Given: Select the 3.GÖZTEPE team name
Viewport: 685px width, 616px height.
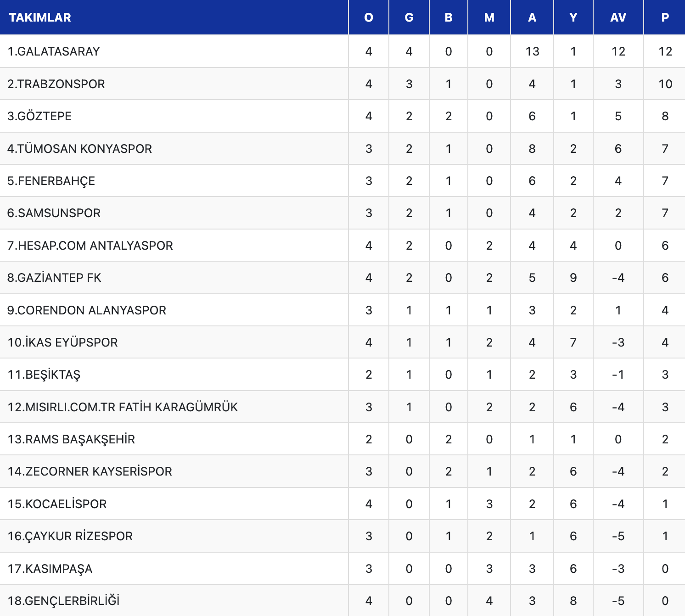Looking at the screenshot, I should click(39, 116).
